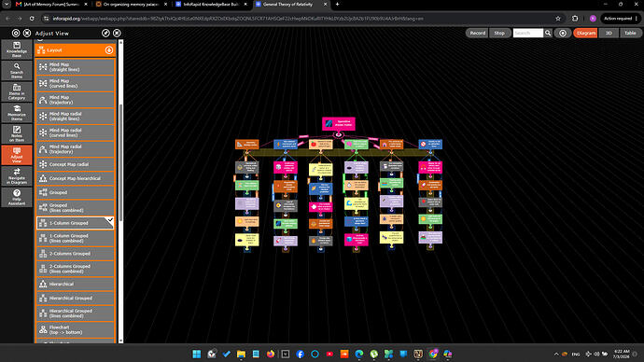Image resolution: width=644 pixels, height=362 pixels.
Task: Switch to Table view mode
Action: 630,33
